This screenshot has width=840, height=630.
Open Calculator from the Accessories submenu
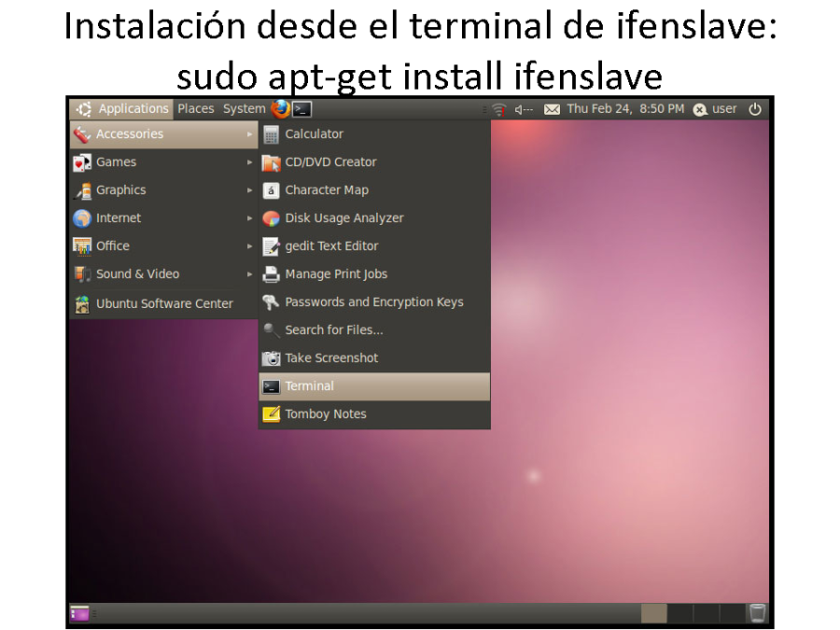[x=317, y=133]
